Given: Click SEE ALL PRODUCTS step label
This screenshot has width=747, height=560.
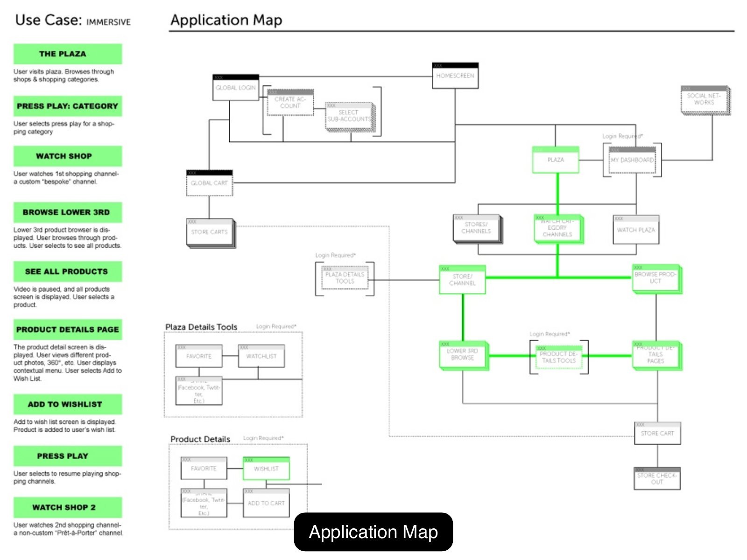Looking at the screenshot, I should tap(68, 271).
